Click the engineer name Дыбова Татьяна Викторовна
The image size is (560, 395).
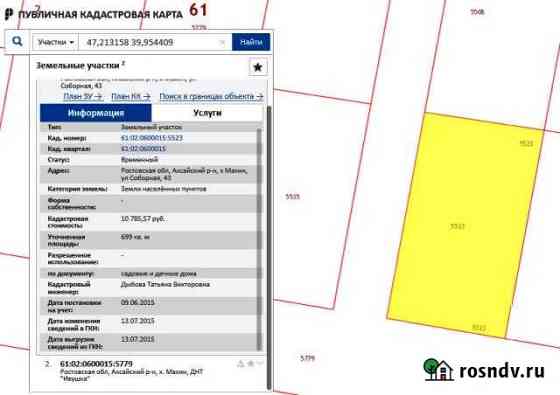click(165, 284)
